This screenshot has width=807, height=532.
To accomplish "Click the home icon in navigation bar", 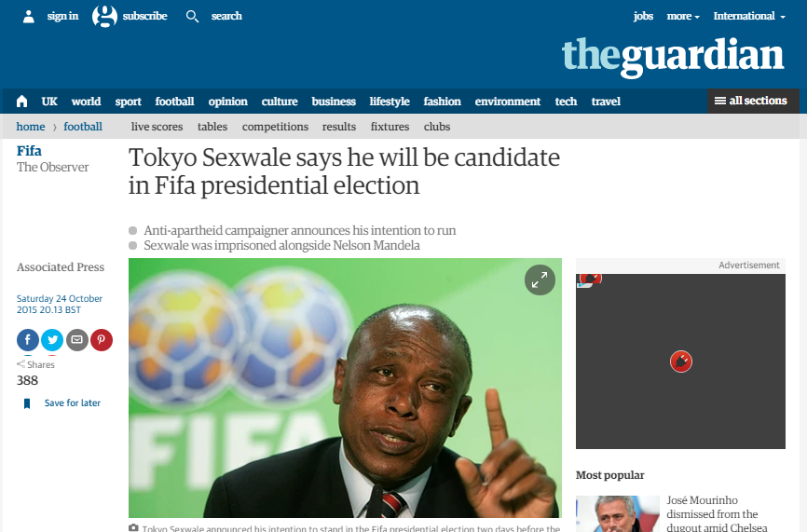I will click(22, 102).
